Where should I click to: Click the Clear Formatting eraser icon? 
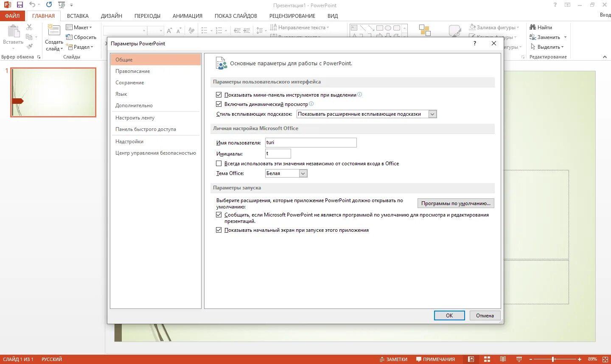(x=191, y=31)
